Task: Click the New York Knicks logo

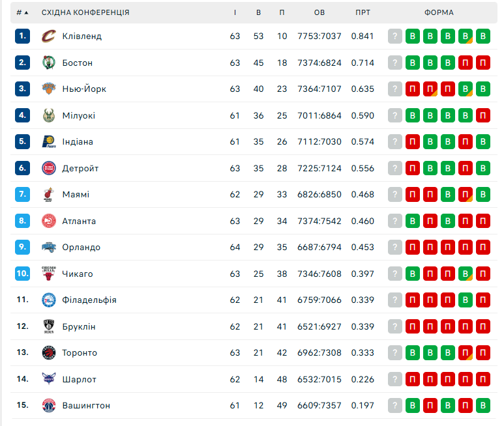Action: (49, 89)
